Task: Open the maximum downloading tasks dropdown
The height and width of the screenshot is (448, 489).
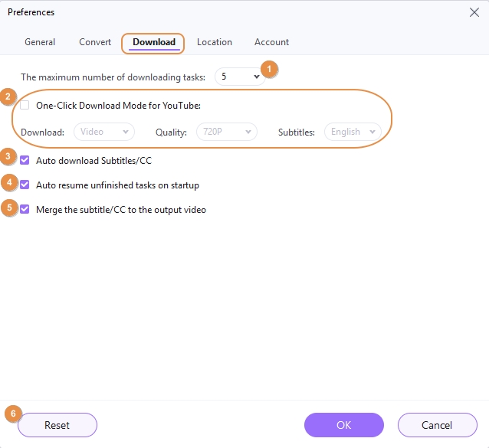Action: tap(239, 77)
